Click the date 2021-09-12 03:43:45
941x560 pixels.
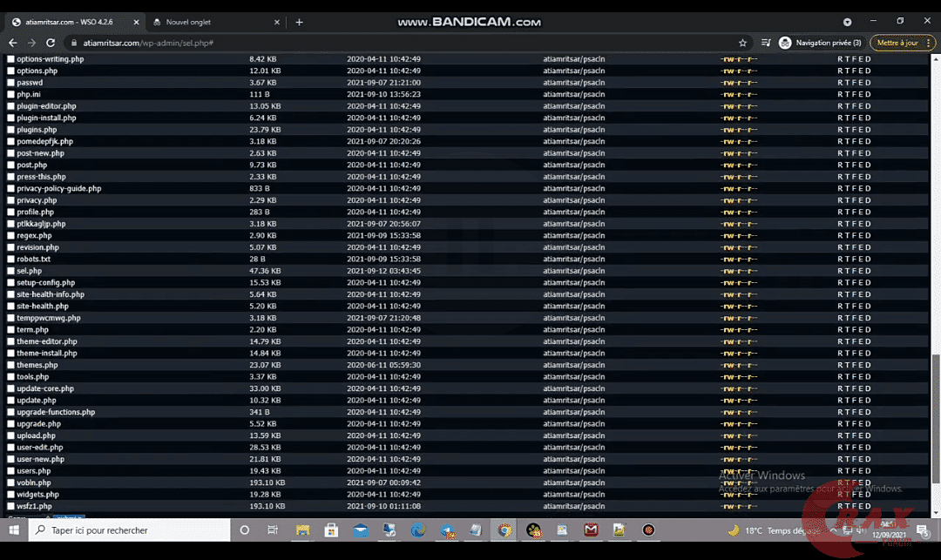383,271
